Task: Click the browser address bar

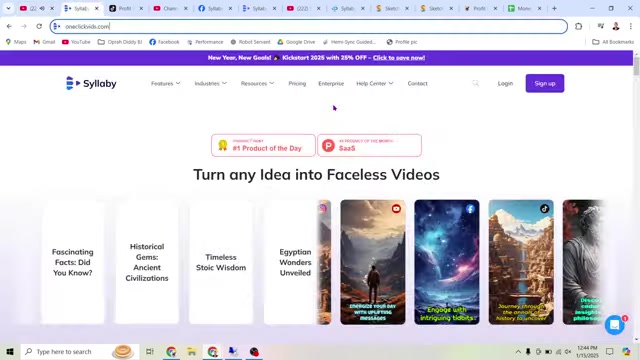Action: point(309,27)
